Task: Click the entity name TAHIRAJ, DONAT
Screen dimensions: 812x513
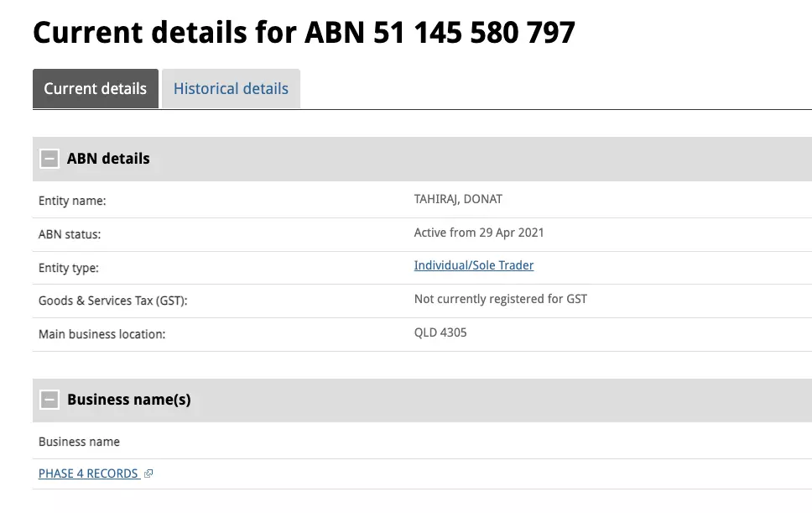Action: [x=458, y=200]
